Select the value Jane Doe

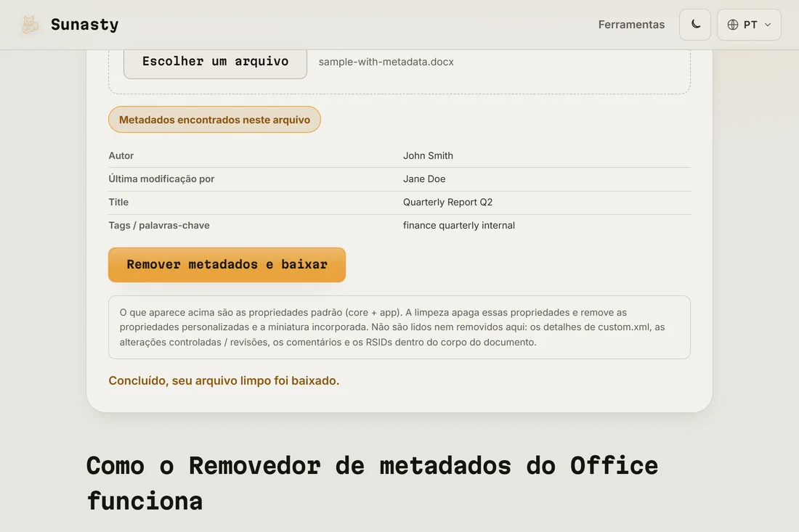(424, 179)
